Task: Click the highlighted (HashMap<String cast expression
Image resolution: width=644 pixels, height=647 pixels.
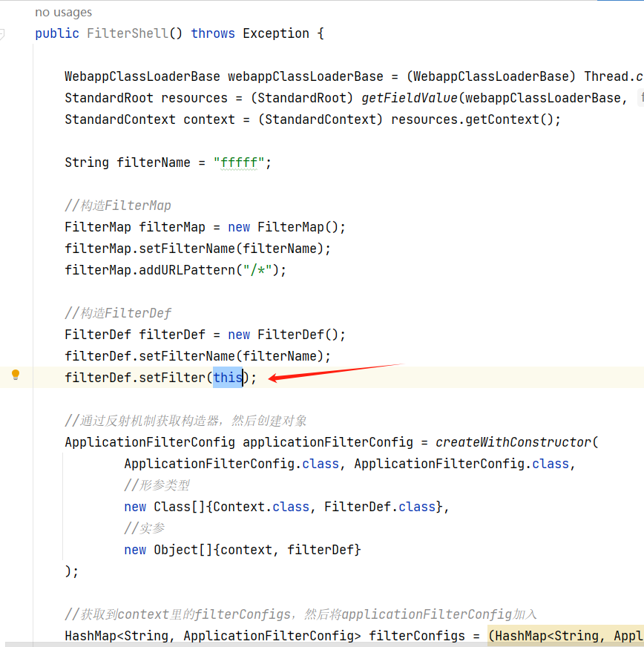Action: (564, 636)
